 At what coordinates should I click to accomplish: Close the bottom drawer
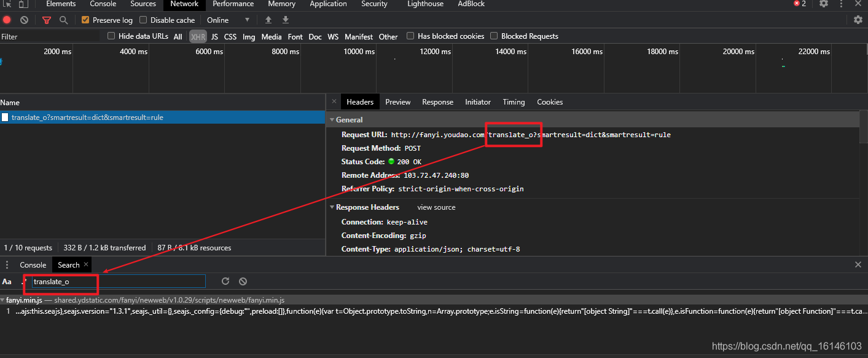858,265
